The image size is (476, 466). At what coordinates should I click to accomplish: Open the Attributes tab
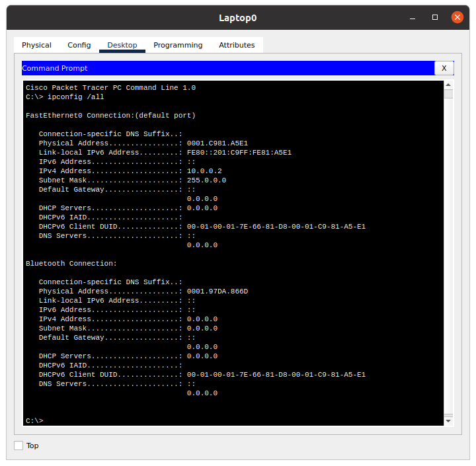(237, 45)
